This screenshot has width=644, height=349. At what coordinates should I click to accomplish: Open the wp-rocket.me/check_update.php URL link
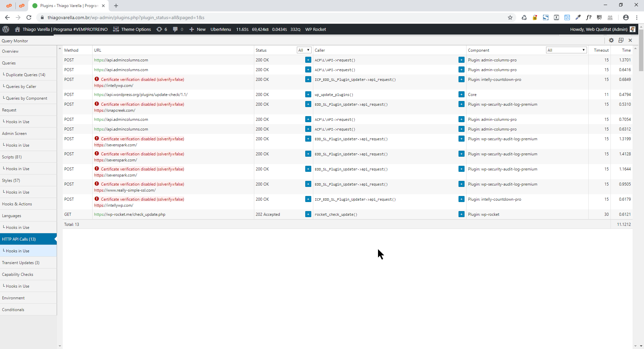pyautogui.click(x=129, y=214)
